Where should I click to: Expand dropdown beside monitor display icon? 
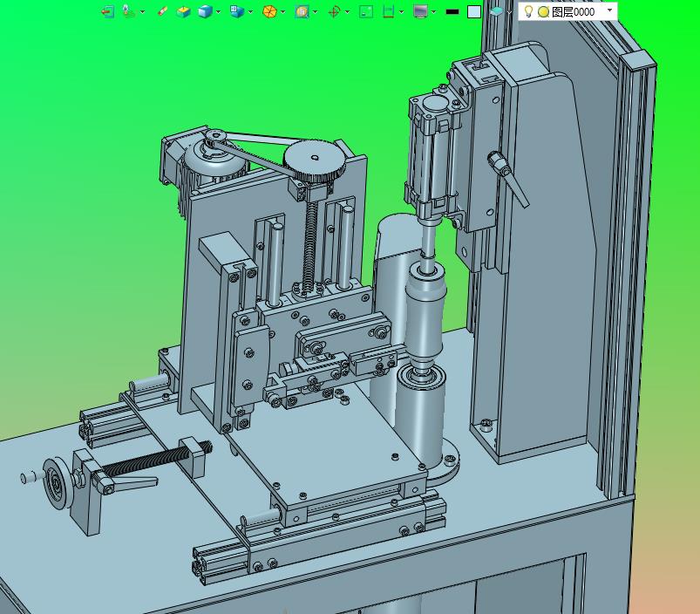click(433, 12)
